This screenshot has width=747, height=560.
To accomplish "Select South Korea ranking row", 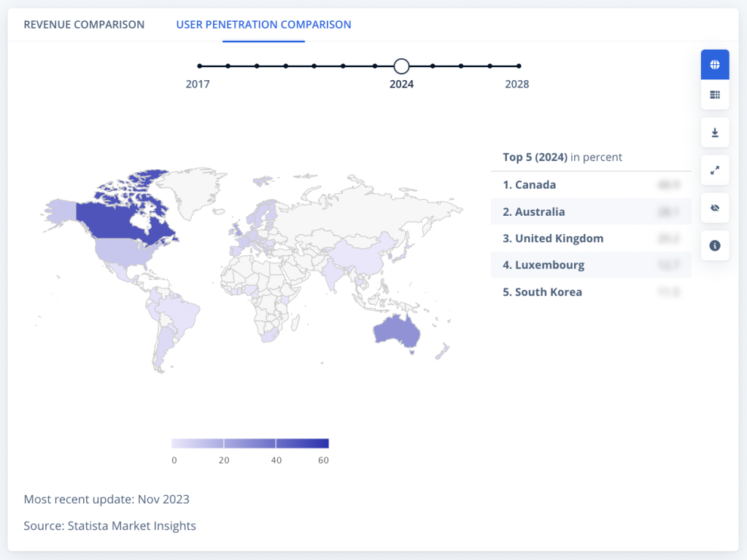I will point(548,292).
